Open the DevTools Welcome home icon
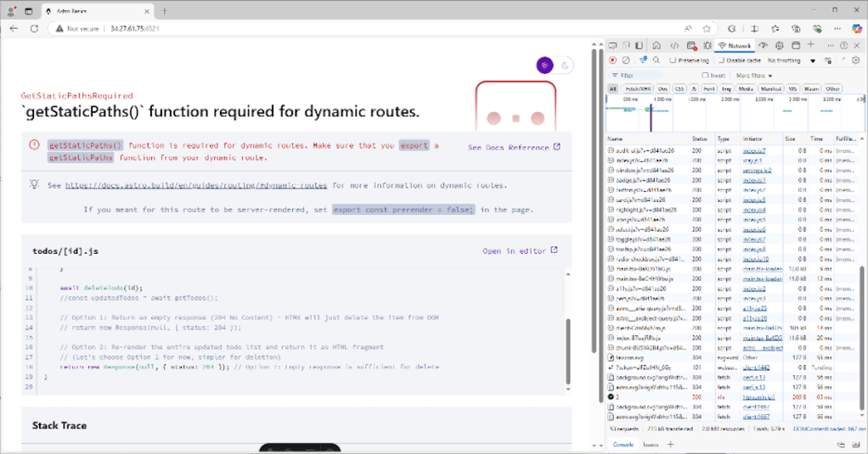868x454 pixels. 656,45
